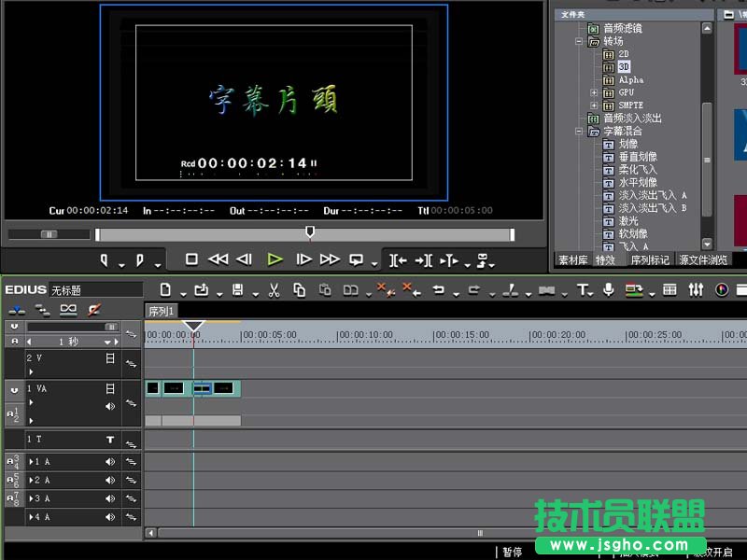
Task: Expand the SMPTE transitions folder
Action: [593, 105]
